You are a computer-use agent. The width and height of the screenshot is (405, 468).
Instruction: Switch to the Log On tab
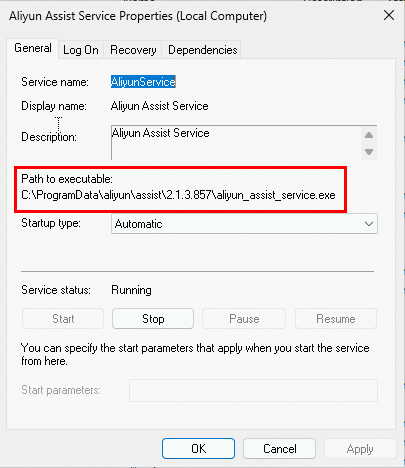(x=81, y=50)
